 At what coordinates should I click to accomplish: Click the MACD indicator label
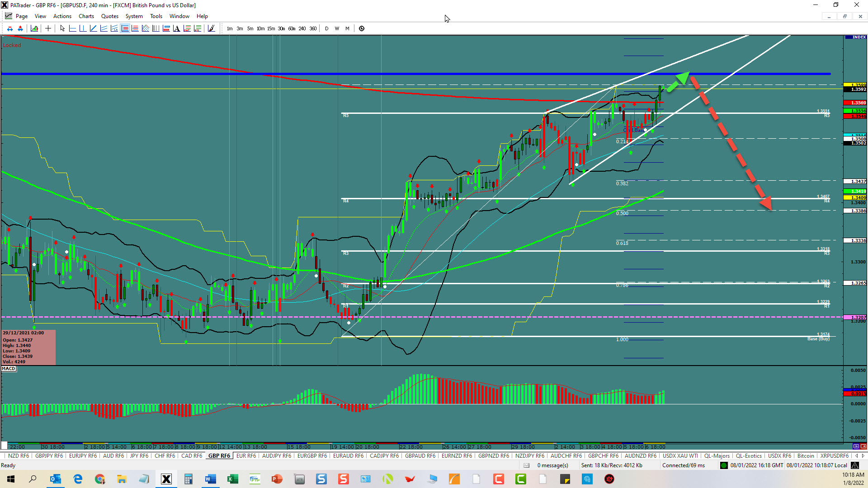(9, 369)
